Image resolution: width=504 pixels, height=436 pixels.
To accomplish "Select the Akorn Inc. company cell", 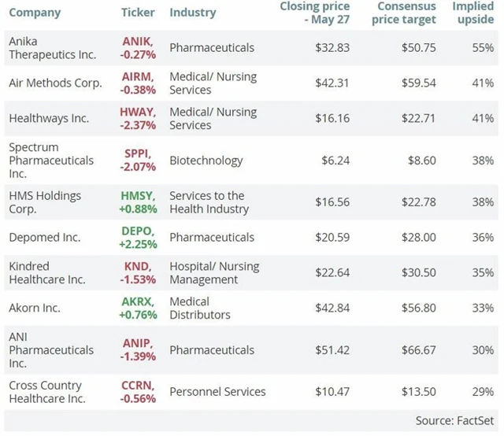I will tap(36, 308).
